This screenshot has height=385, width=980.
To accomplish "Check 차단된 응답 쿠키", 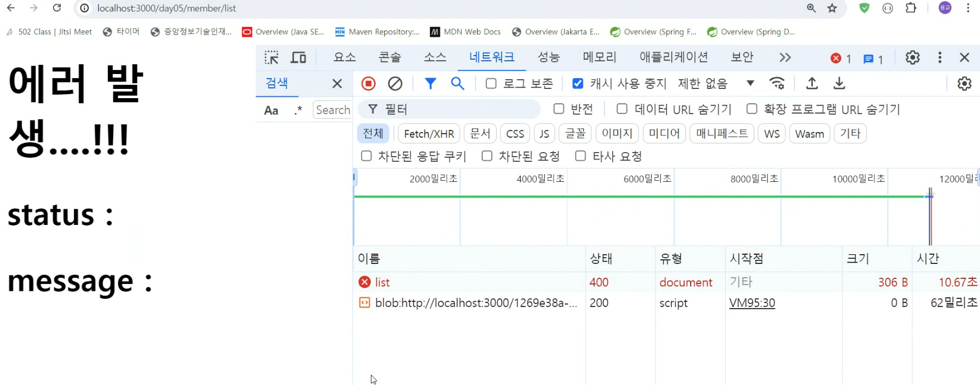I will (366, 156).
